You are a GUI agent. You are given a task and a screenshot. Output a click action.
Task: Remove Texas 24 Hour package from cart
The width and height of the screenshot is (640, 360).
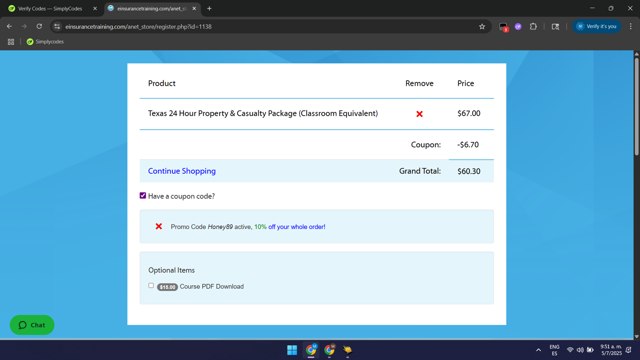pos(419,114)
